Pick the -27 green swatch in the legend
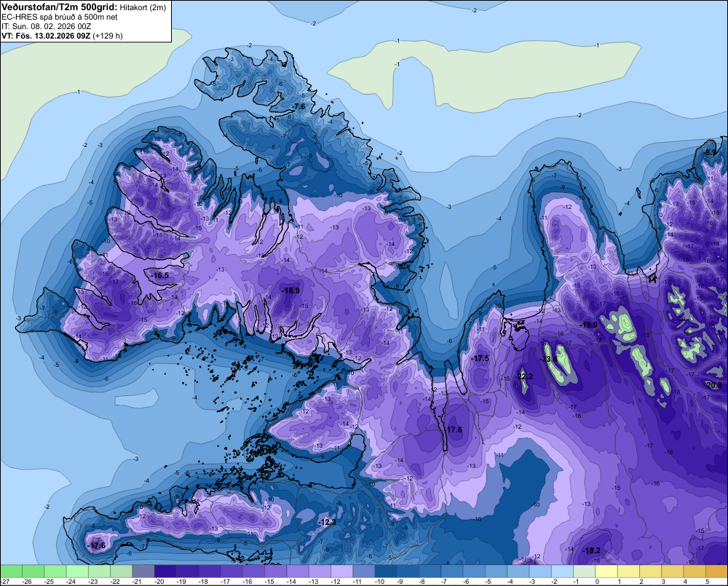 pyautogui.click(x=11, y=571)
